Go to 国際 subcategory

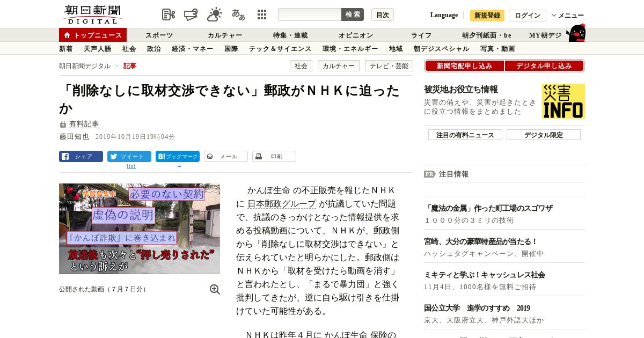tap(231, 49)
